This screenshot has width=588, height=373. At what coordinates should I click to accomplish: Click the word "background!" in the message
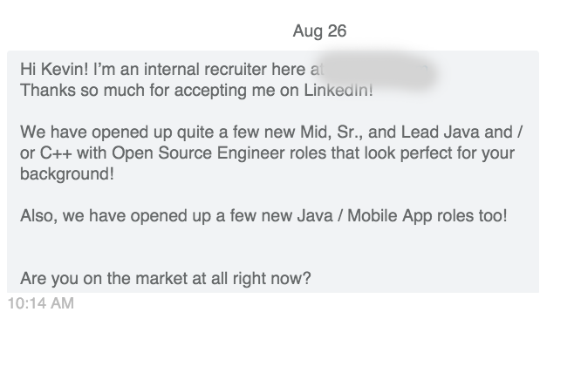(67, 174)
